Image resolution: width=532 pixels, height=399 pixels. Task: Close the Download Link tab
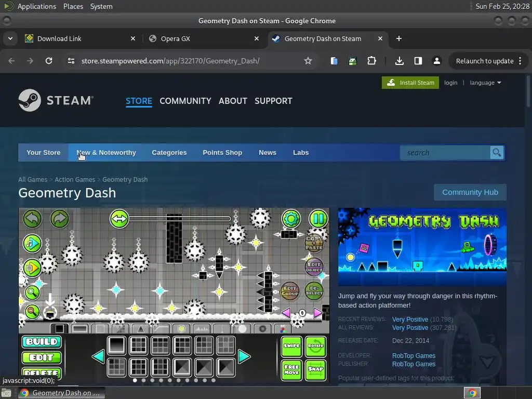pyautogui.click(x=133, y=38)
